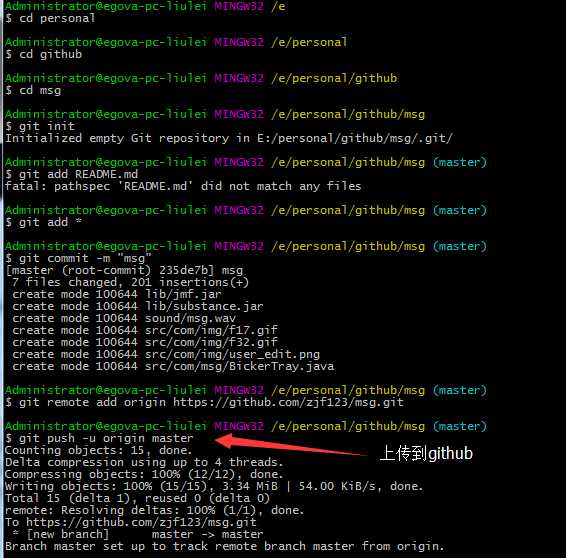Click the "git init" command
The image size is (567, 558).
(x=40, y=126)
